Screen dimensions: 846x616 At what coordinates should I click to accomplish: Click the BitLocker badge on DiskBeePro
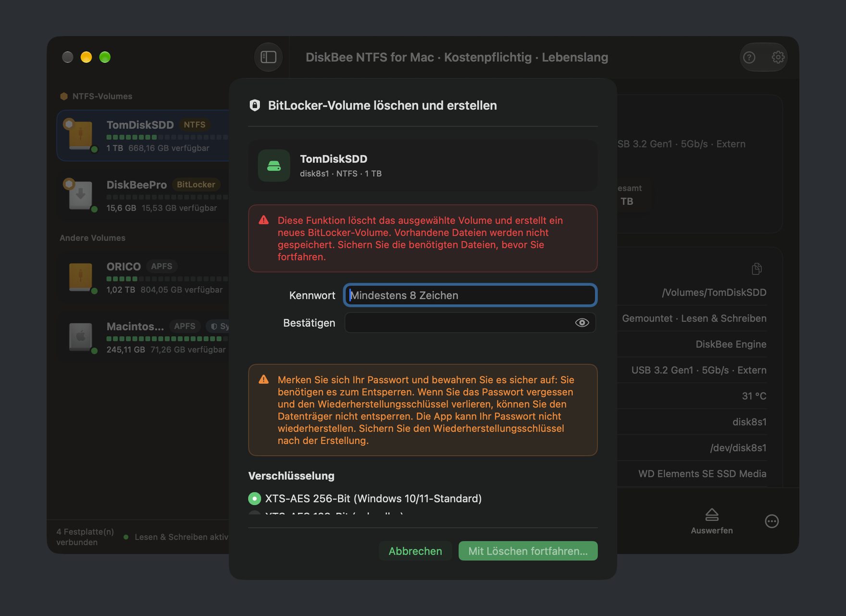[196, 185]
